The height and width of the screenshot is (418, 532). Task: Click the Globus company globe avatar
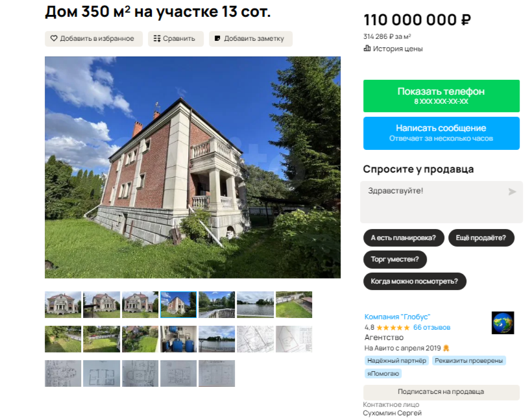point(503,323)
